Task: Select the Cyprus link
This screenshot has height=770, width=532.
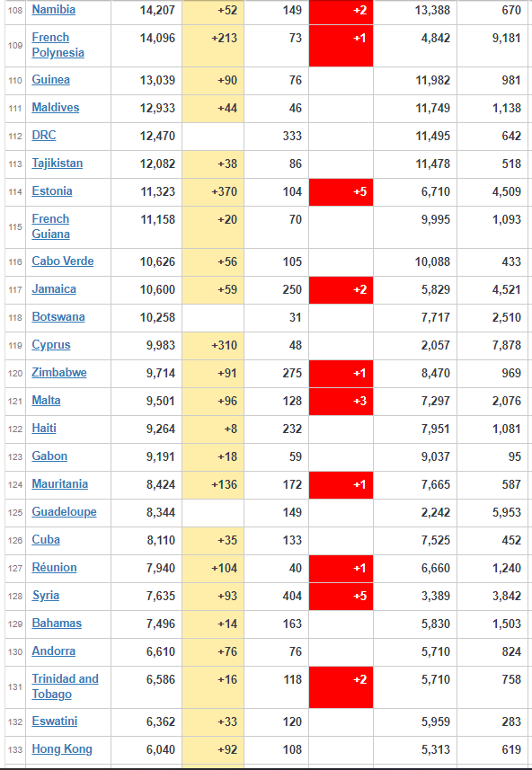Action: coord(51,345)
